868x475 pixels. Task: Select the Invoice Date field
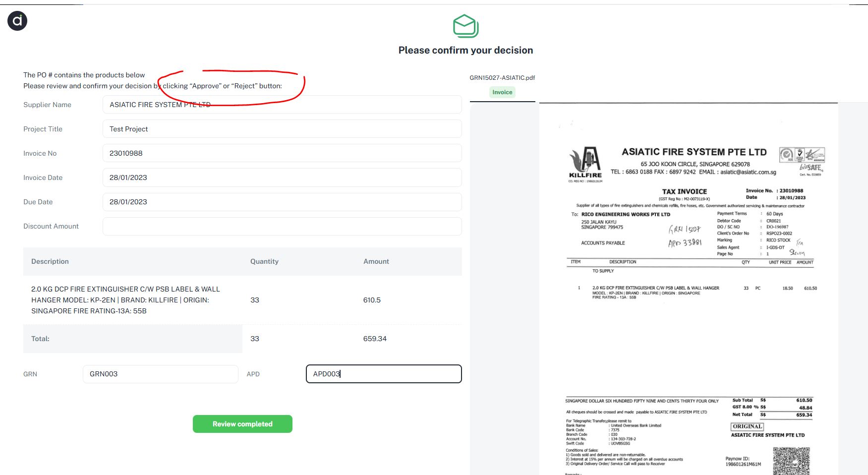pyautogui.click(x=282, y=178)
